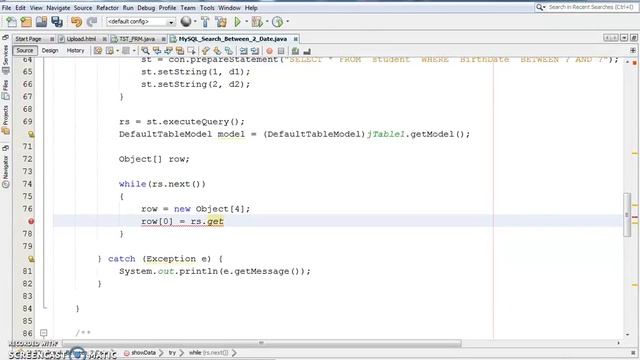
Task: Click the vertical scrollbar thumb
Action: tap(627, 214)
